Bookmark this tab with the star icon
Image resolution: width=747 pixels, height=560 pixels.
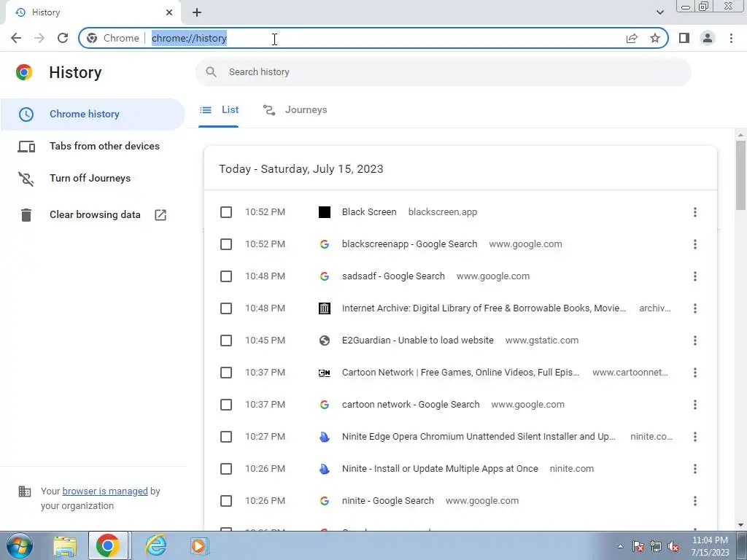(655, 38)
